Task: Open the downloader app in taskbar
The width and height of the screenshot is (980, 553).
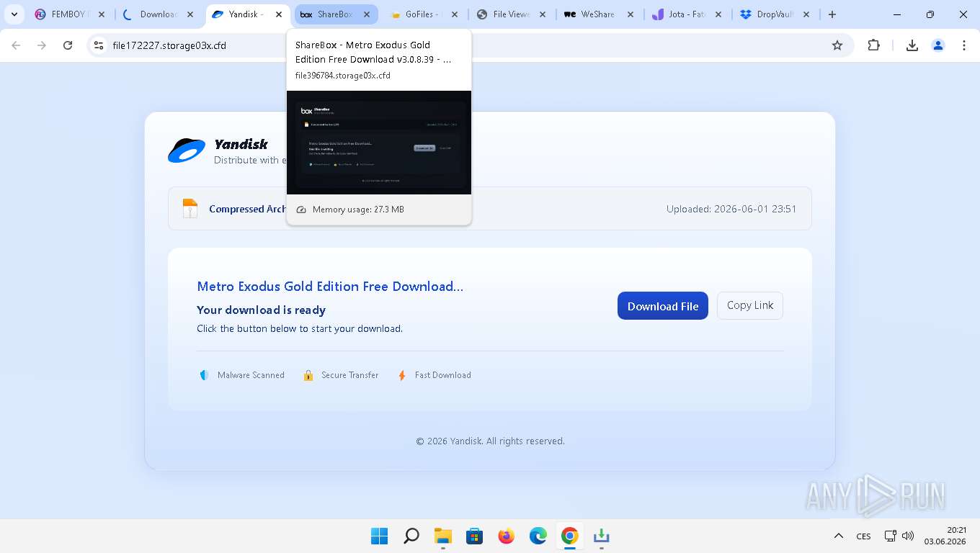Action: [601, 536]
